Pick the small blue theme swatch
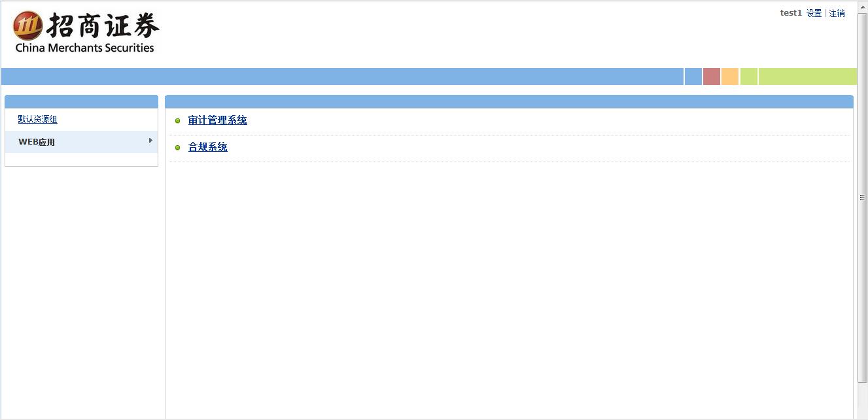The image size is (868, 420). (x=693, y=77)
